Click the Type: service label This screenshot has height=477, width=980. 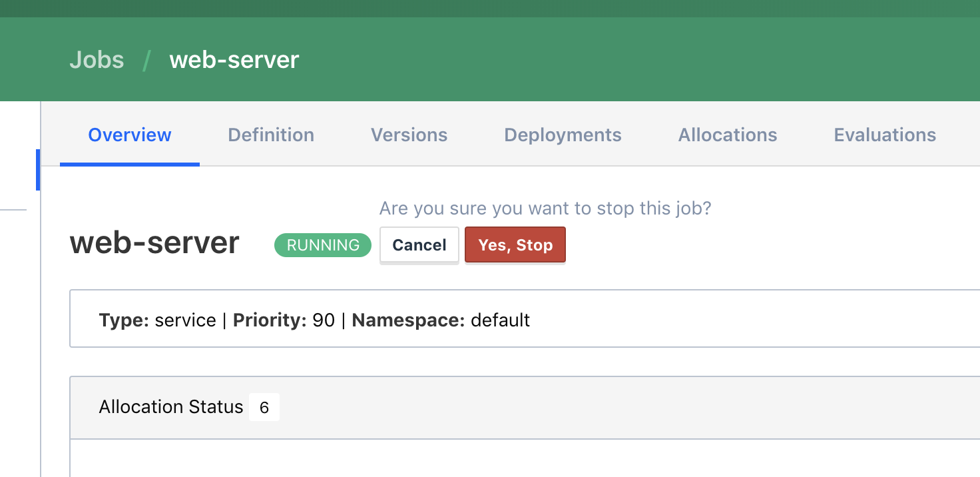pos(157,320)
